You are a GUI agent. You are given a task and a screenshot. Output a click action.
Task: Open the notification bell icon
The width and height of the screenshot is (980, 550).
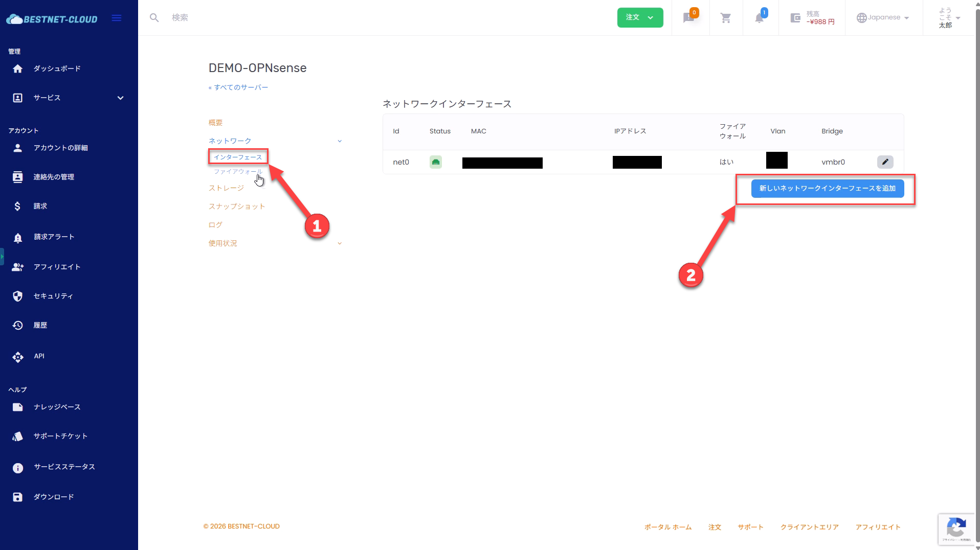(x=760, y=18)
